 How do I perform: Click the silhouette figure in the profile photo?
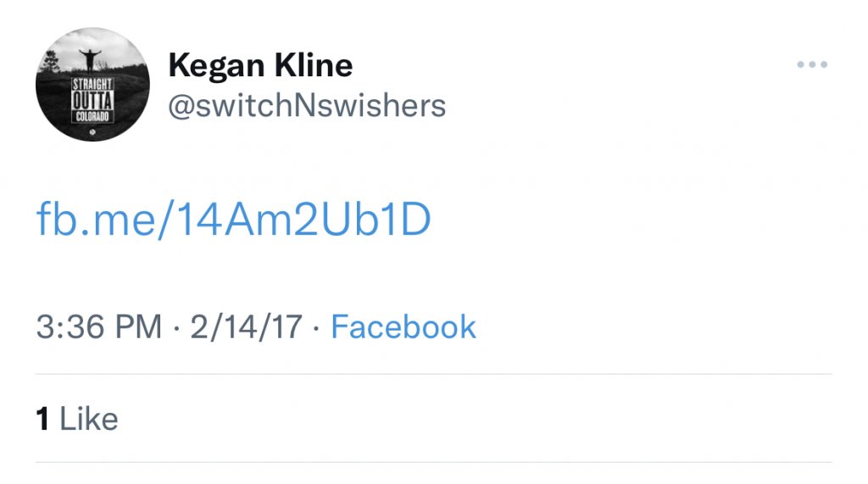tap(89, 60)
